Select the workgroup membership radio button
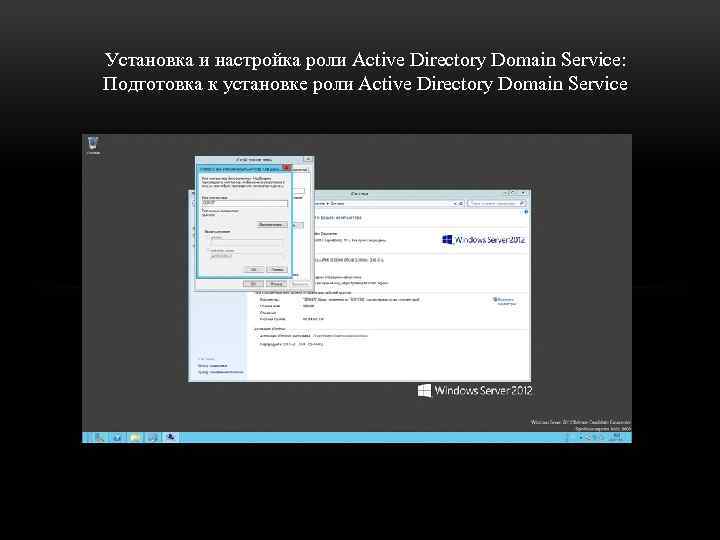This screenshot has height=540, width=720. [x=208, y=251]
